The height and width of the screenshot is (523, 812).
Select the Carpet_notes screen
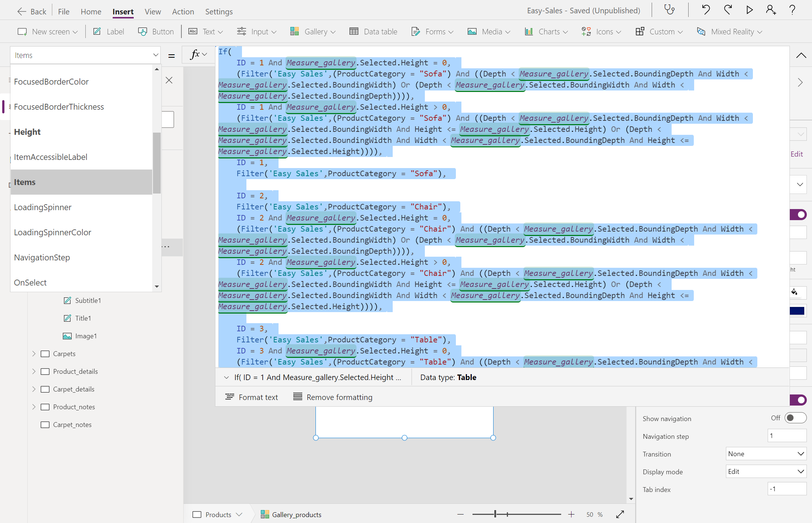[72, 424]
